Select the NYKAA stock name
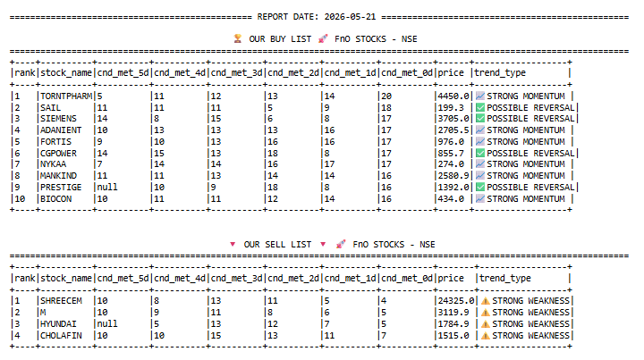This screenshot has width=644, height=360. [53, 164]
